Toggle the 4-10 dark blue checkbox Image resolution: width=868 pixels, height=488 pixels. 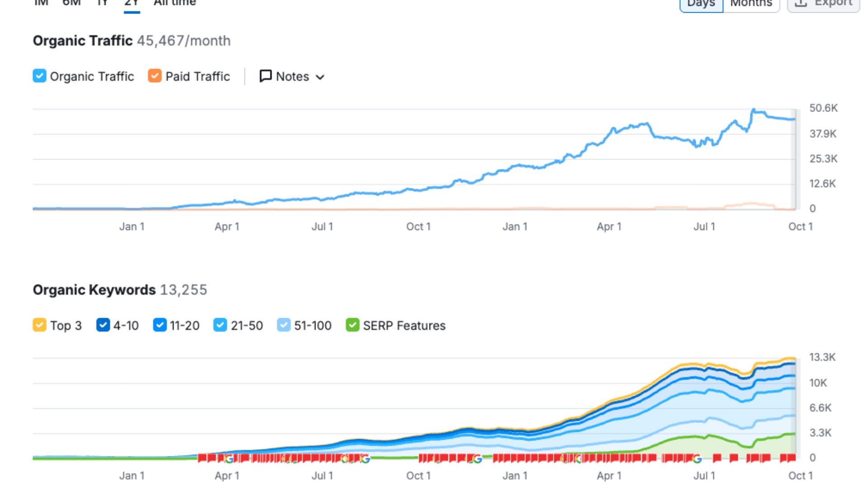pyautogui.click(x=103, y=325)
